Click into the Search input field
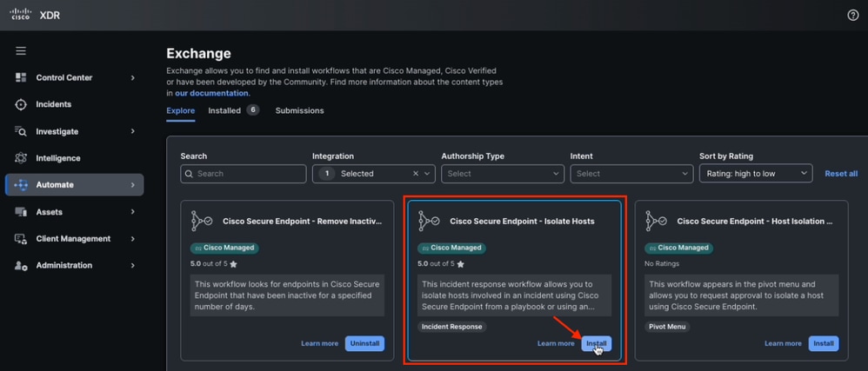The image size is (868, 371). tap(243, 174)
